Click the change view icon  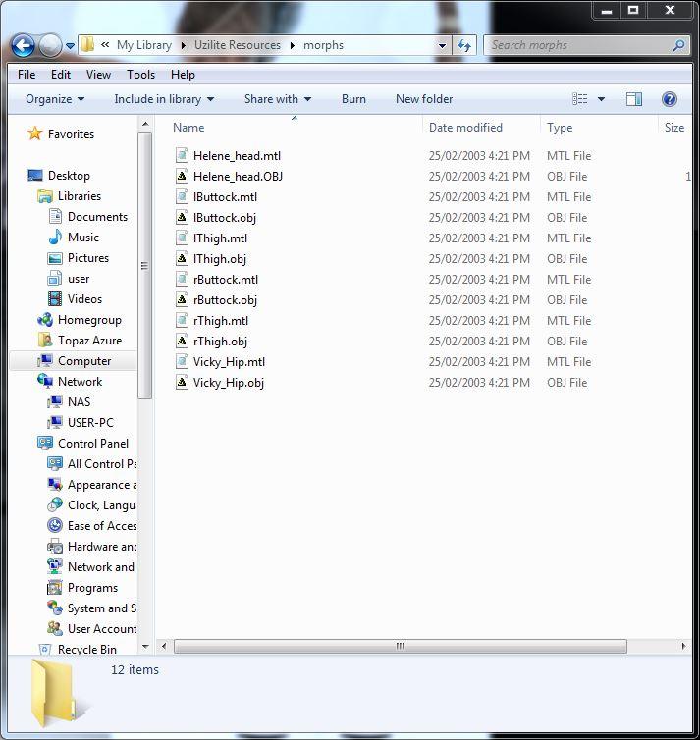pos(579,99)
